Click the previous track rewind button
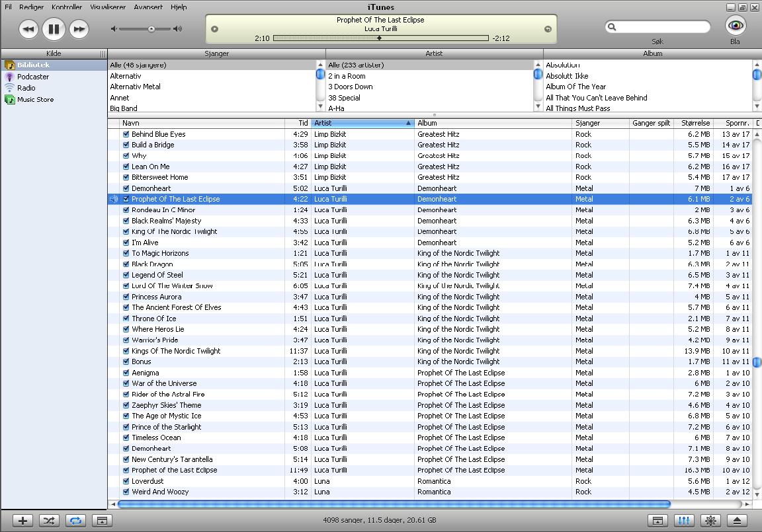762x532 pixels. 28,29
